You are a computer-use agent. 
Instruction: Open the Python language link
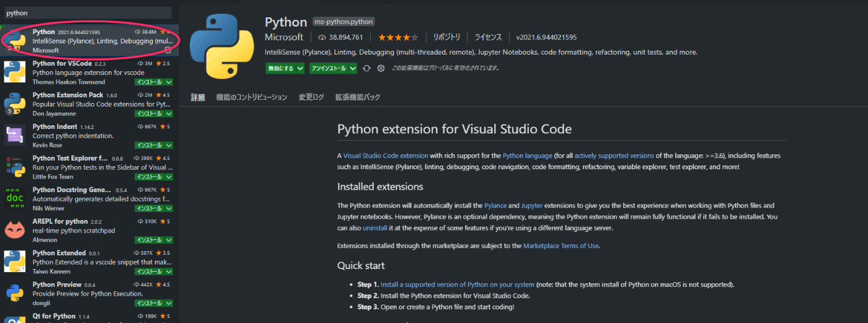(x=528, y=156)
